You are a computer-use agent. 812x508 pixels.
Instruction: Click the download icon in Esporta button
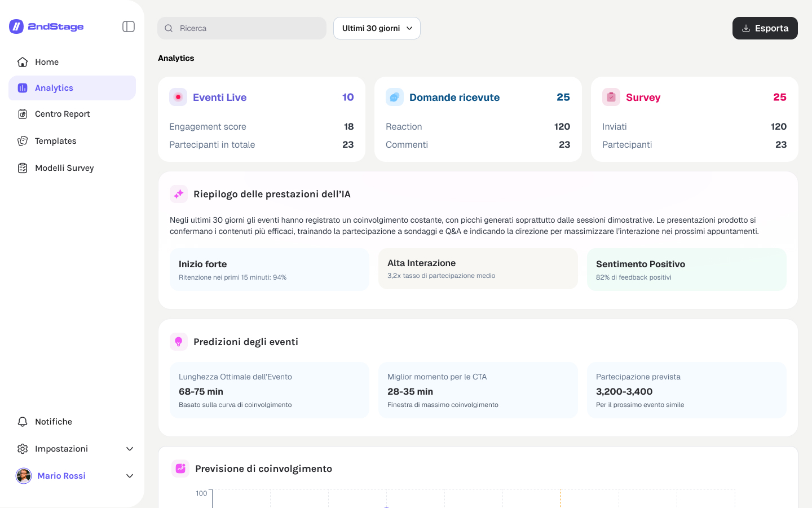pyautogui.click(x=746, y=28)
